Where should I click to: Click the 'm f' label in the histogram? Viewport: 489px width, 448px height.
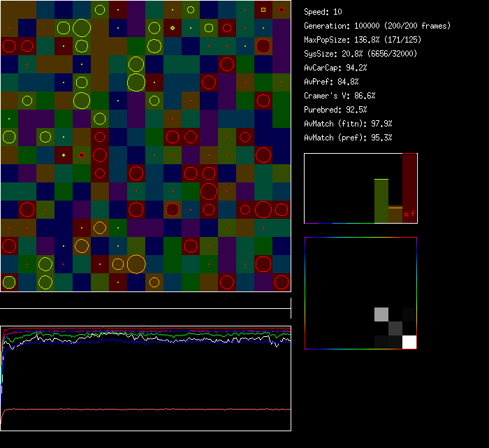tap(410, 212)
